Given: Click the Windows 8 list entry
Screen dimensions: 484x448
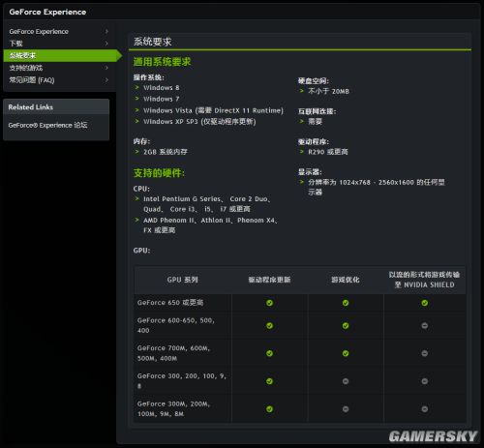Looking at the screenshot, I should 162,88.
